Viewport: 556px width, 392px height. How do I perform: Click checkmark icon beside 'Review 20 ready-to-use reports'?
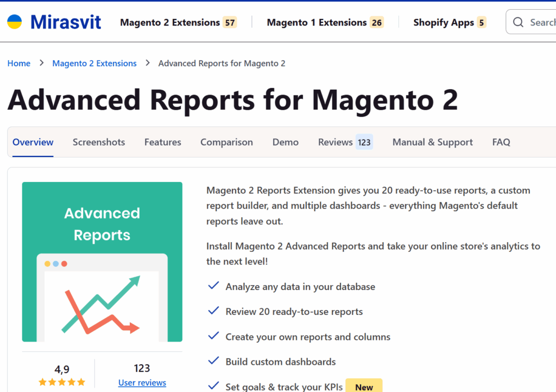[x=213, y=311]
